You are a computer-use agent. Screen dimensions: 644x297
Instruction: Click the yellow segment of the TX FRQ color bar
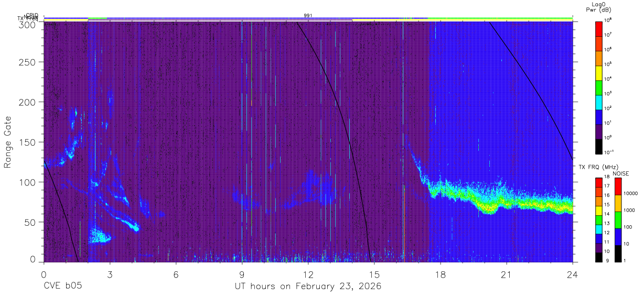(599, 210)
